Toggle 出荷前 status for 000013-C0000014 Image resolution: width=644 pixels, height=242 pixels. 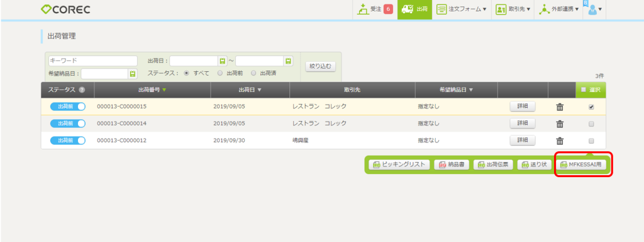coord(68,124)
